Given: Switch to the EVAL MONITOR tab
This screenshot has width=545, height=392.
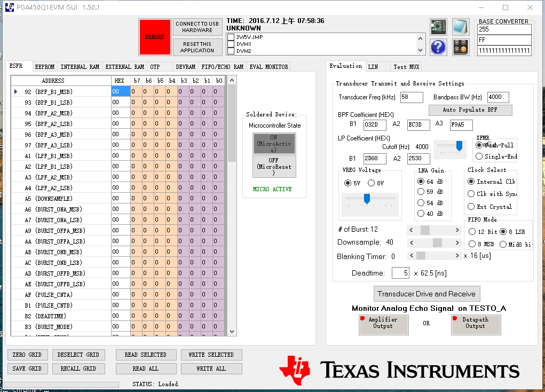Looking at the screenshot, I should click(x=268, y=67).
